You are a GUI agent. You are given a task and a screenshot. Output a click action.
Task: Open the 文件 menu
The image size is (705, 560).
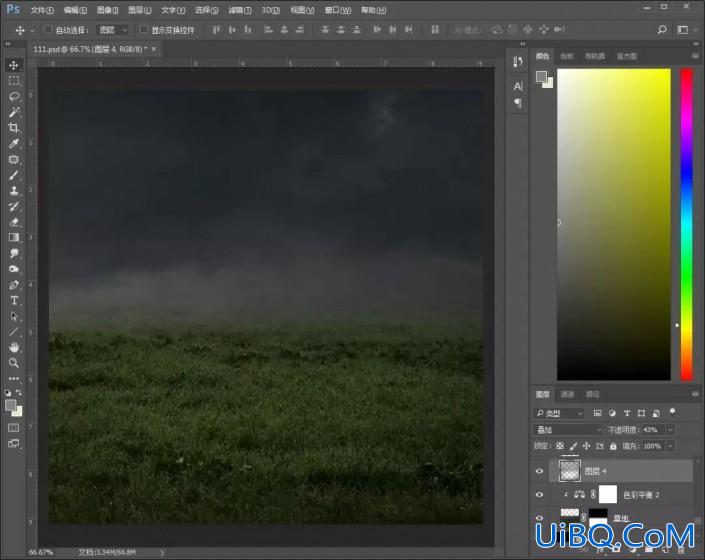click(42, 10)
